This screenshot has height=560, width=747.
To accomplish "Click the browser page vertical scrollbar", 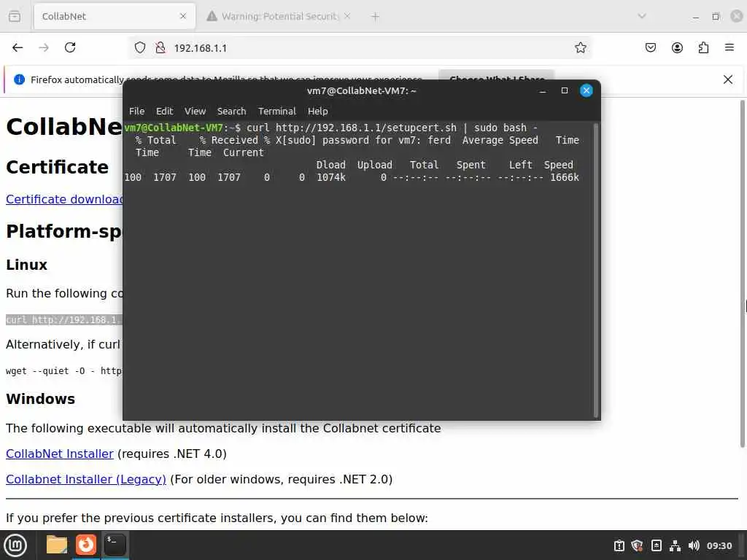I will coord(742,274).
